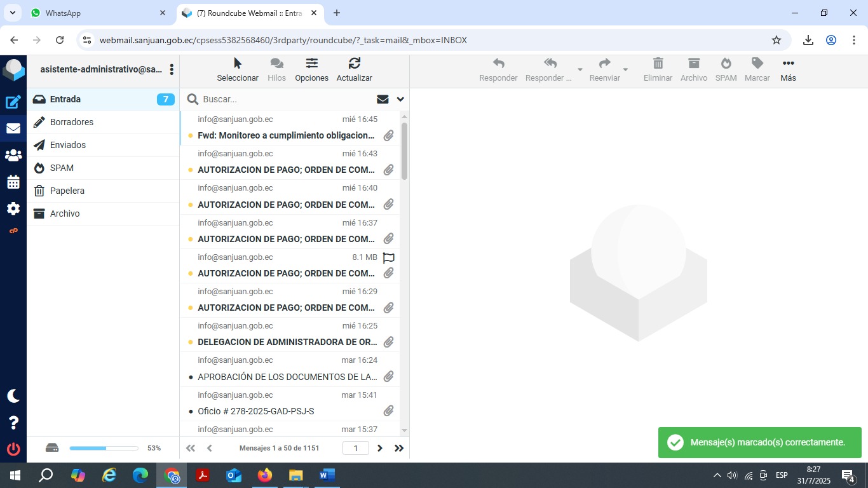868x488 pixels.
Task: Expand the Más more actions menu
Action: tap(788, 69)
